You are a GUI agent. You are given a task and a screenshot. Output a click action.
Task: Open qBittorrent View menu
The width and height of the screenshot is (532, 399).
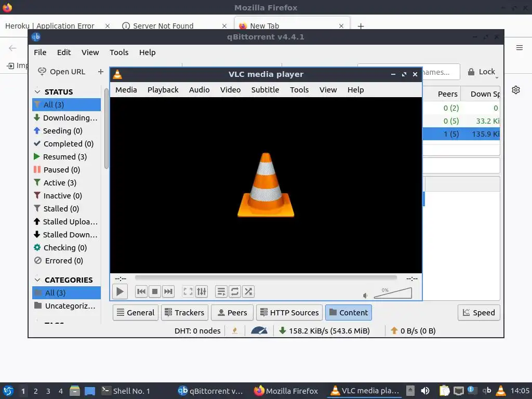pos(90,52)
